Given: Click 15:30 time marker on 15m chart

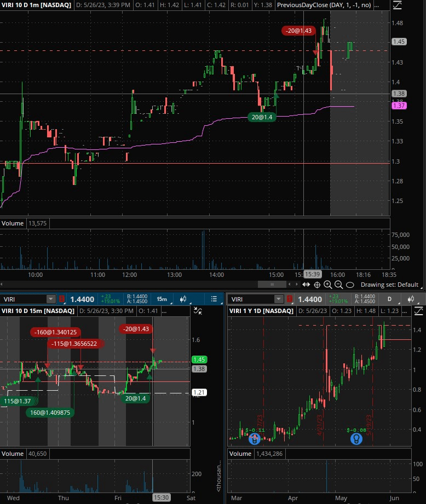Looking at the screenshot, I should (161, 497).
